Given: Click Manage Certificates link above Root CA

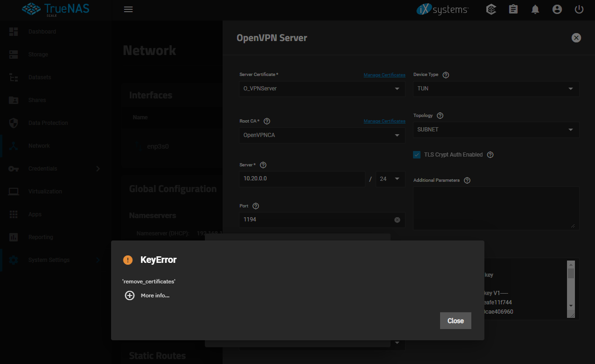Looking at the screenshot, I should point(385,121).
